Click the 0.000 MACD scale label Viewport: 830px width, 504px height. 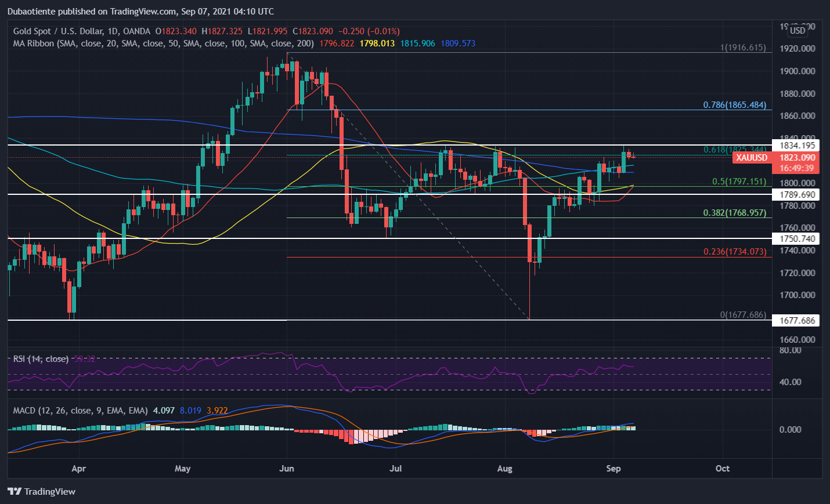[x=791, y=430]
